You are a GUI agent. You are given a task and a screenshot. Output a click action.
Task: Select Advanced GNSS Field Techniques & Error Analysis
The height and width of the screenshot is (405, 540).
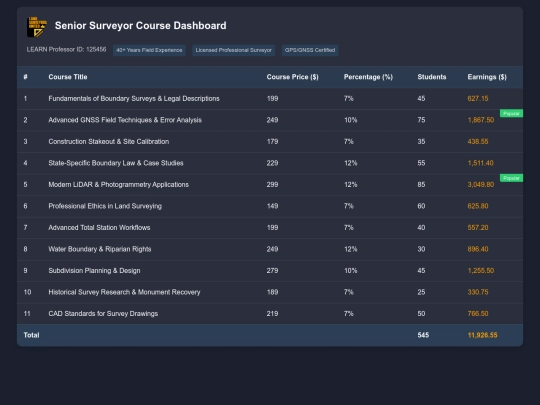pyautogui.click(x=125, y=120)
